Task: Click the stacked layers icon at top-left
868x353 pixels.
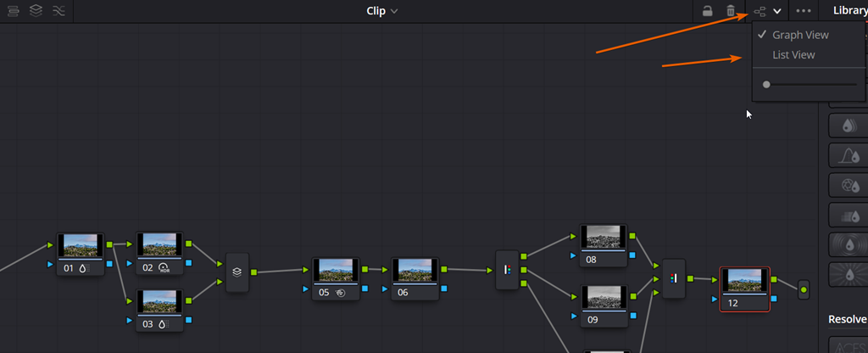Action: point(36,11)
